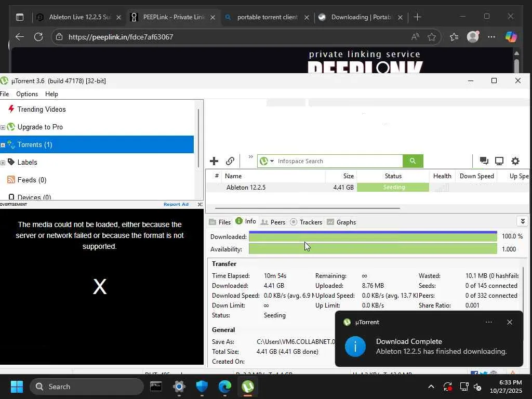Switch to portable torrent client browser tab
The image size is (532, 399).
(267, 17)
